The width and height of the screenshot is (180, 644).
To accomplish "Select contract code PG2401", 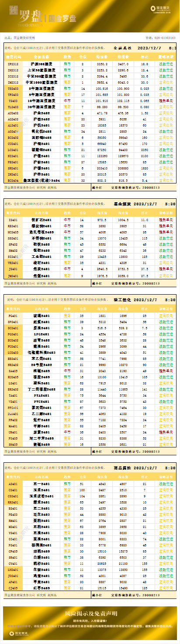I will pyautogui.click(x=13, y=334).
